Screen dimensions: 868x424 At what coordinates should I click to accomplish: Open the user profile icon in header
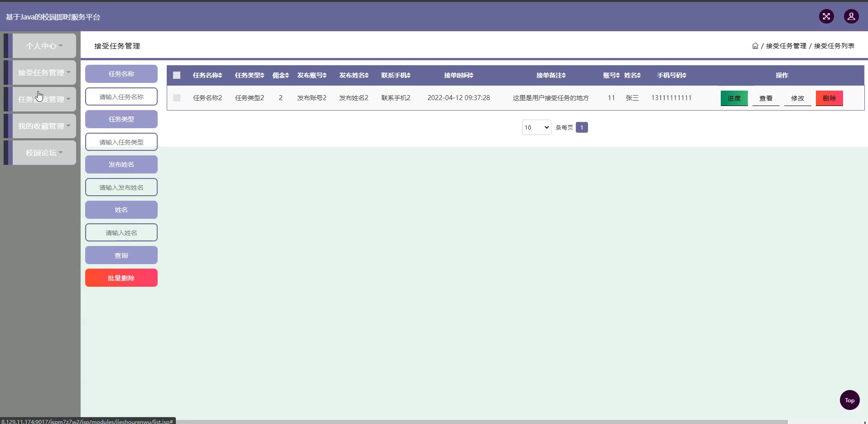(851, 17)
